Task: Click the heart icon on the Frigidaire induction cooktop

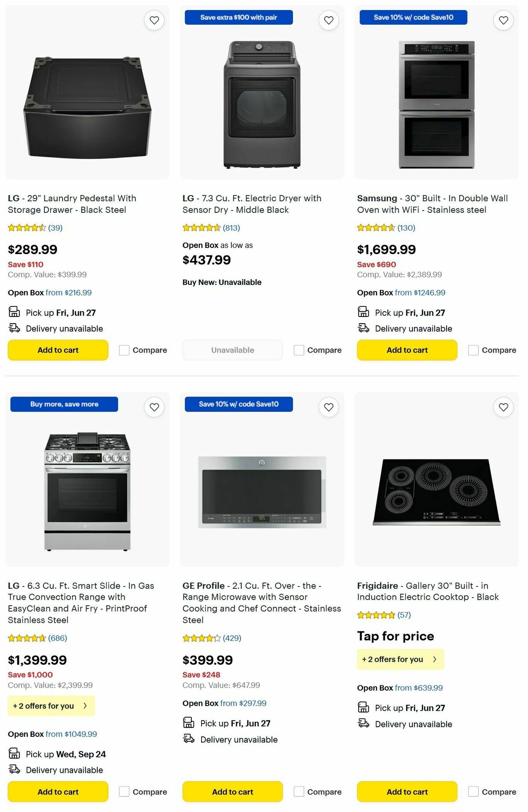Action: (x=503, y=407)
